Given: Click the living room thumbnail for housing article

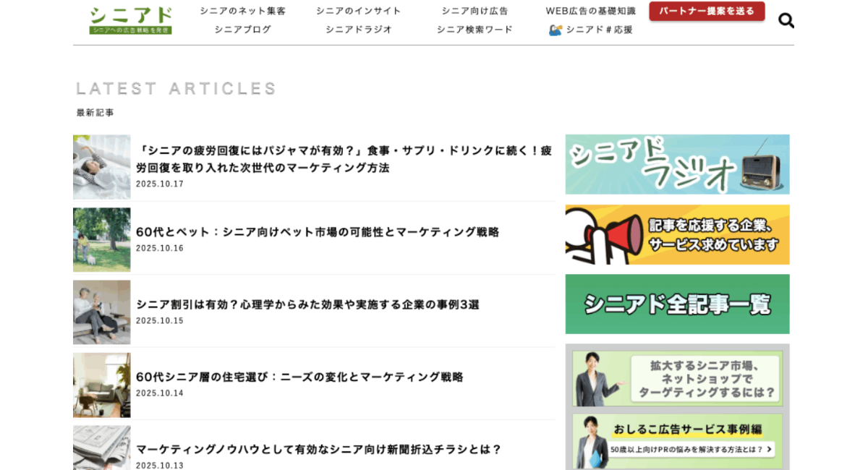Looking at the screenshot, I should [x=102, y=385].
